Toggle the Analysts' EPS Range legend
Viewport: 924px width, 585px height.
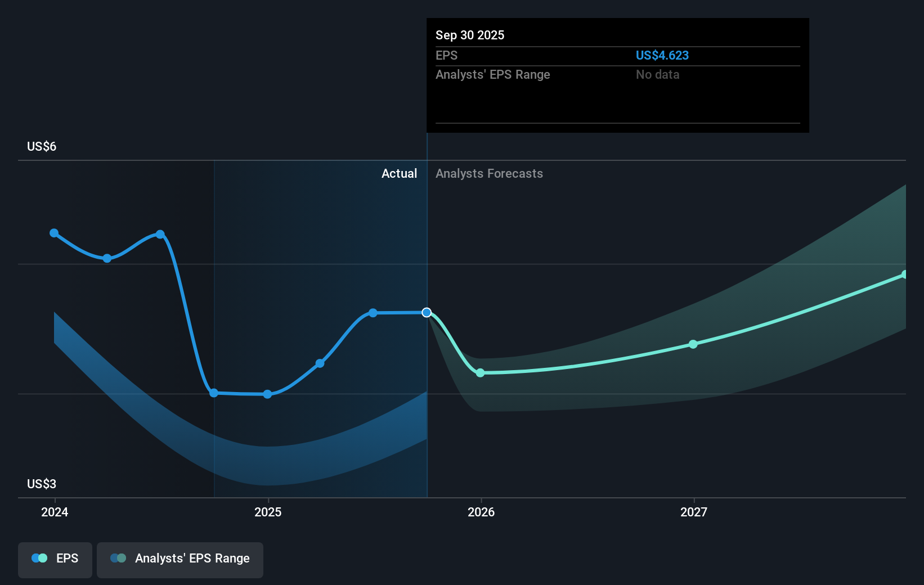tap(180, 560)
